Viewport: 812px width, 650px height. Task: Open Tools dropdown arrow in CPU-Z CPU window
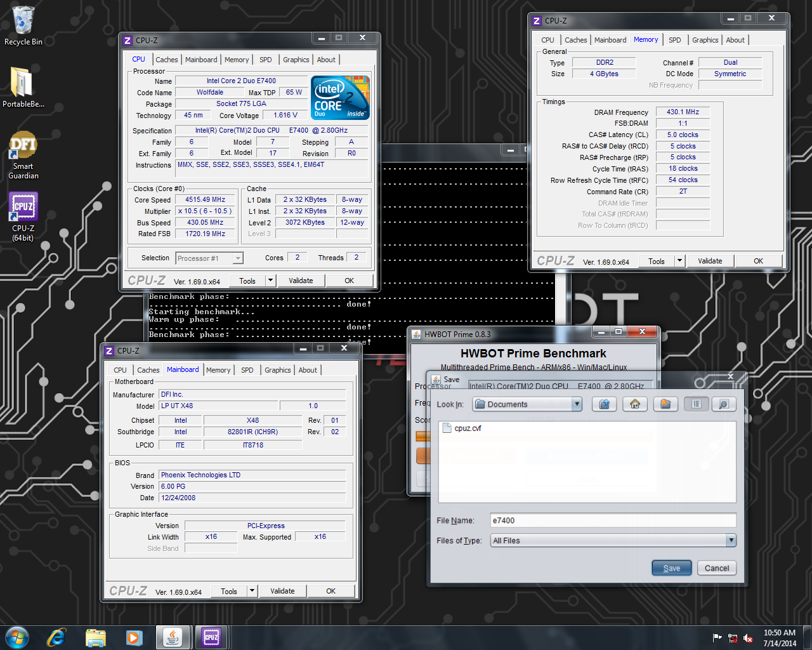(x=270, y=281)
